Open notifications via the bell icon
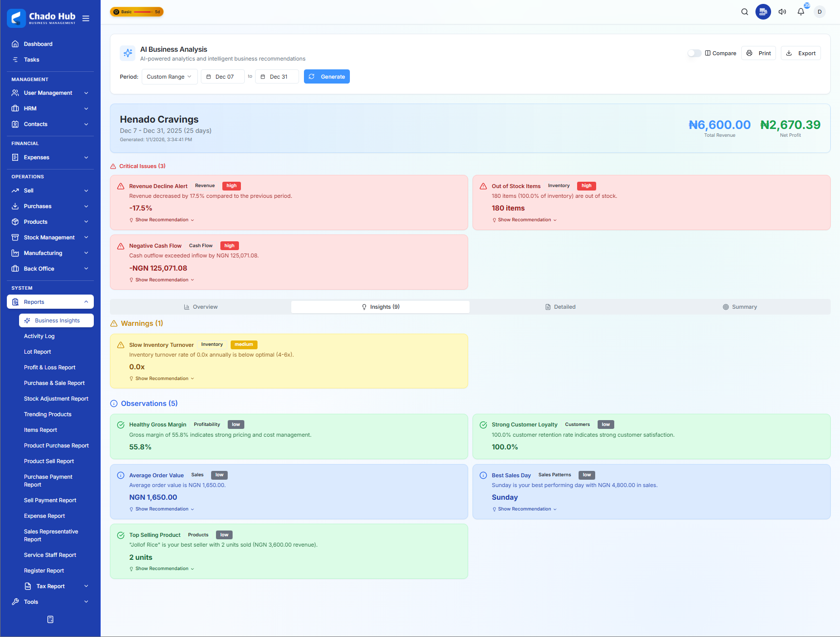840x637 pixels. click(800, 11)
